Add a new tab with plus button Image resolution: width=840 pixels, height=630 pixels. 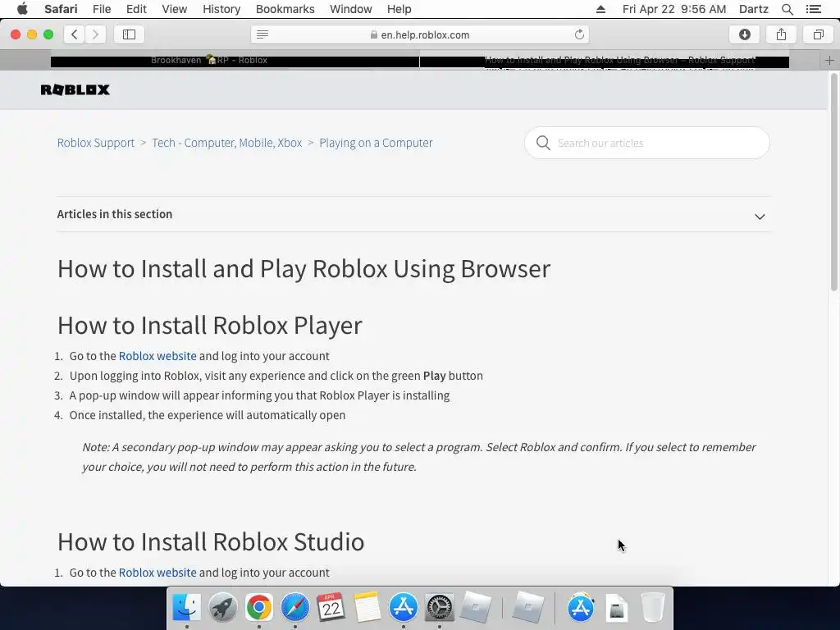829,60
